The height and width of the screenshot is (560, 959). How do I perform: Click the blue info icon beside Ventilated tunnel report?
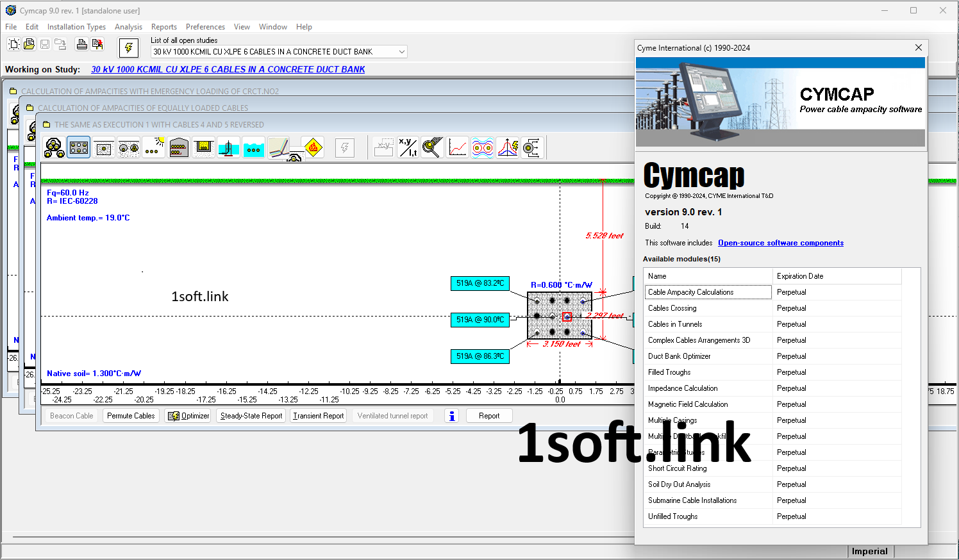[452, 416]
